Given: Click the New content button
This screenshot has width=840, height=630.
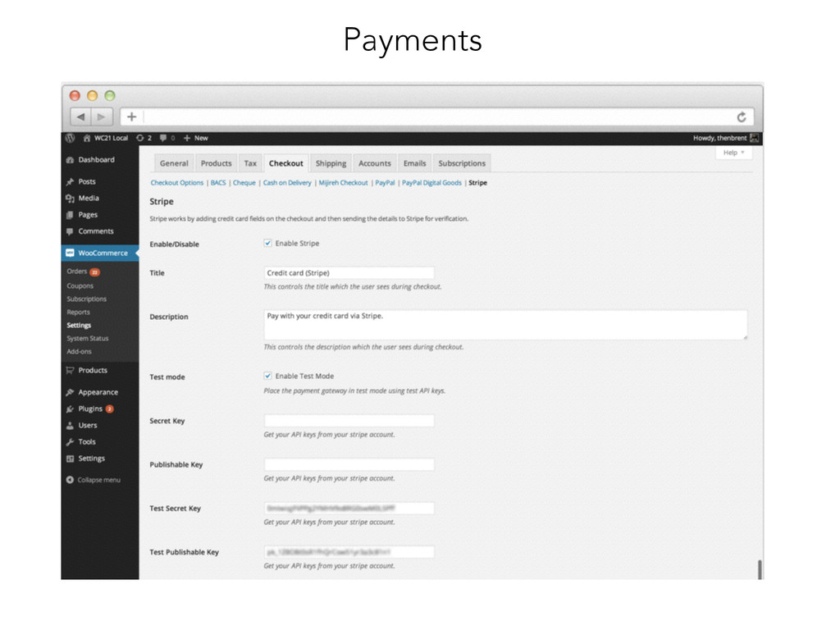Looking at the screenshot, I should (x=195, y=138).
